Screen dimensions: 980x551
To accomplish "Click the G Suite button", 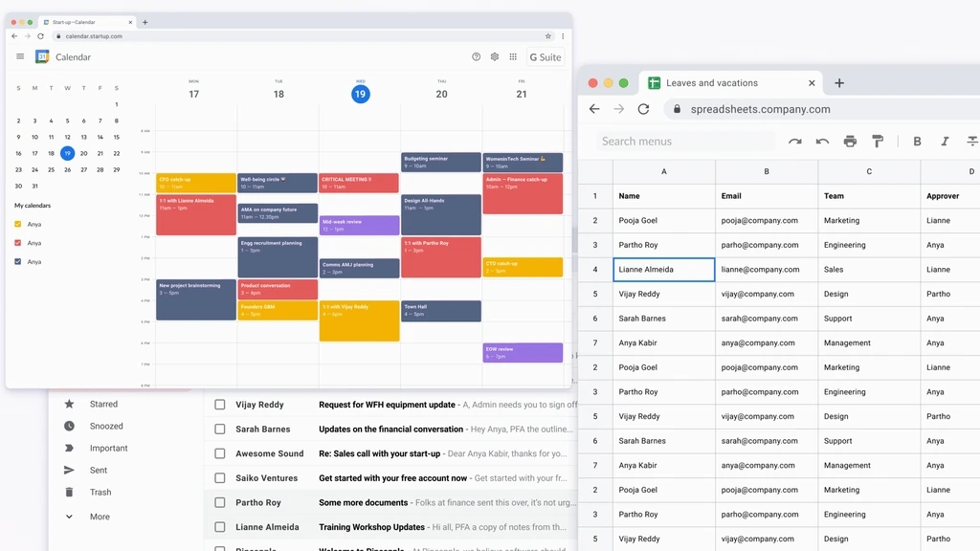I will click(x=545, y=56).
